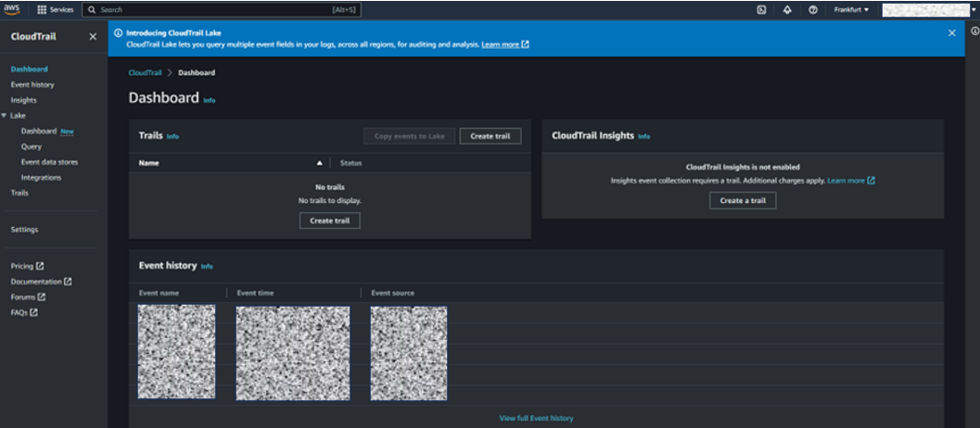
Task: Open Settings in the sidebar
Action: pos(24,230)
